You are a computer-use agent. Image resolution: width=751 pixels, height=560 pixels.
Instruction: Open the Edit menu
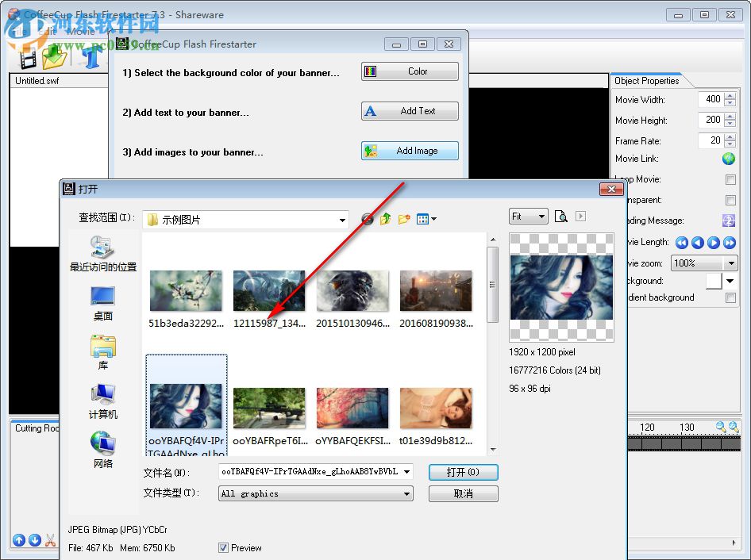pos(46,31)
